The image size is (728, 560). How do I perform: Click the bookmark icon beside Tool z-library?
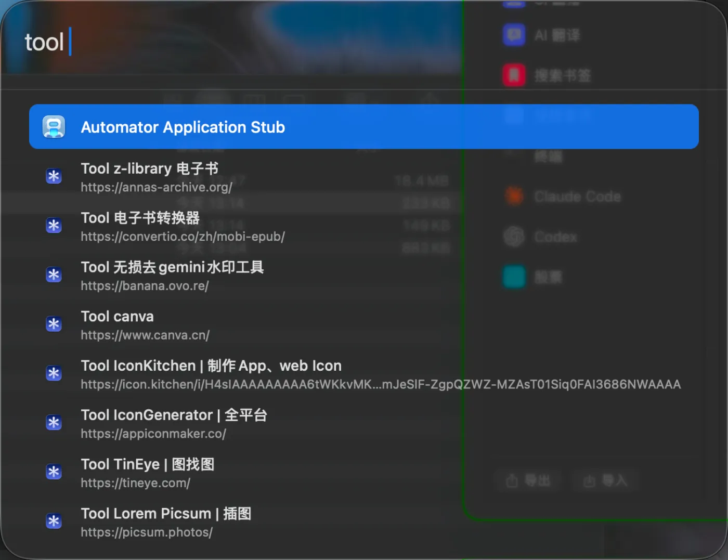coord(54,176)
